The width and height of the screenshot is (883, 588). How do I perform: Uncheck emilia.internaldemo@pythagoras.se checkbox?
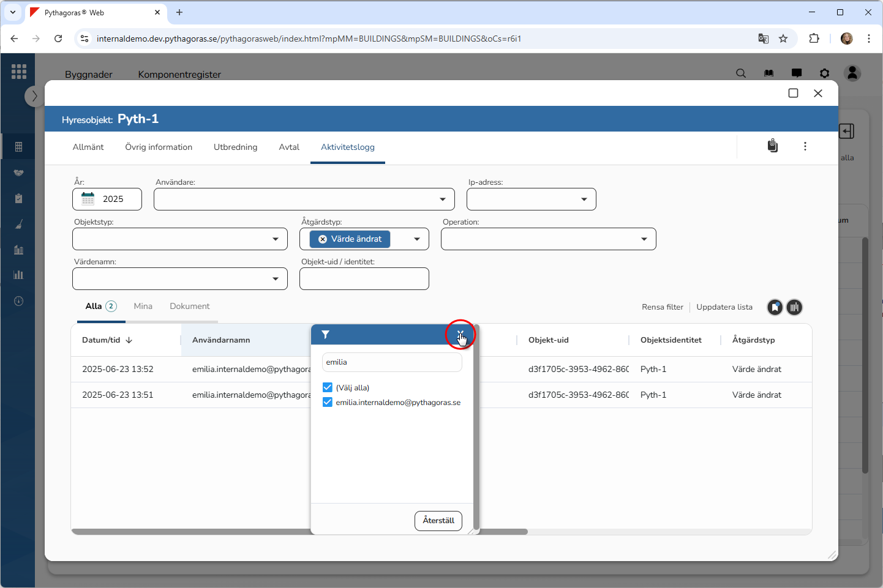328,402
